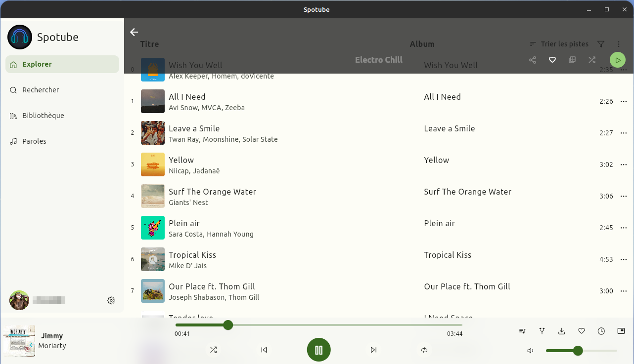This screenshot has width=634, height=364.
Task: Open the track filter funnel icon
Action: pos(601,44)
